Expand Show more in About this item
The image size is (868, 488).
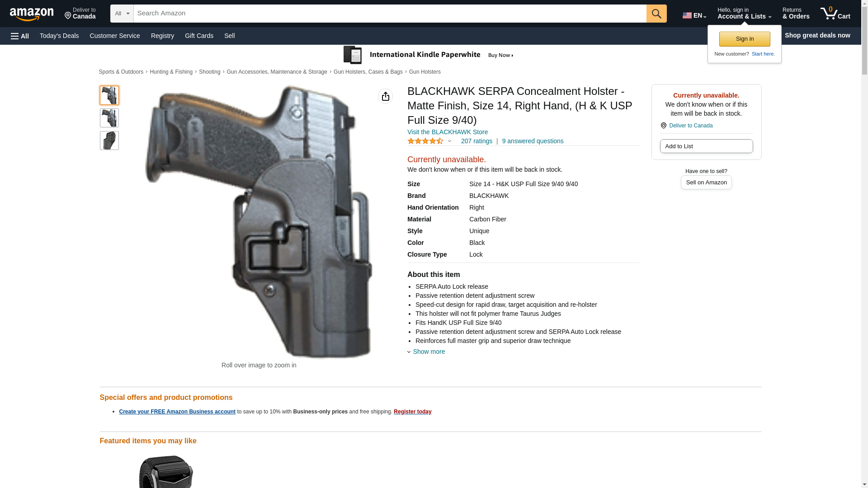point(429,352)
